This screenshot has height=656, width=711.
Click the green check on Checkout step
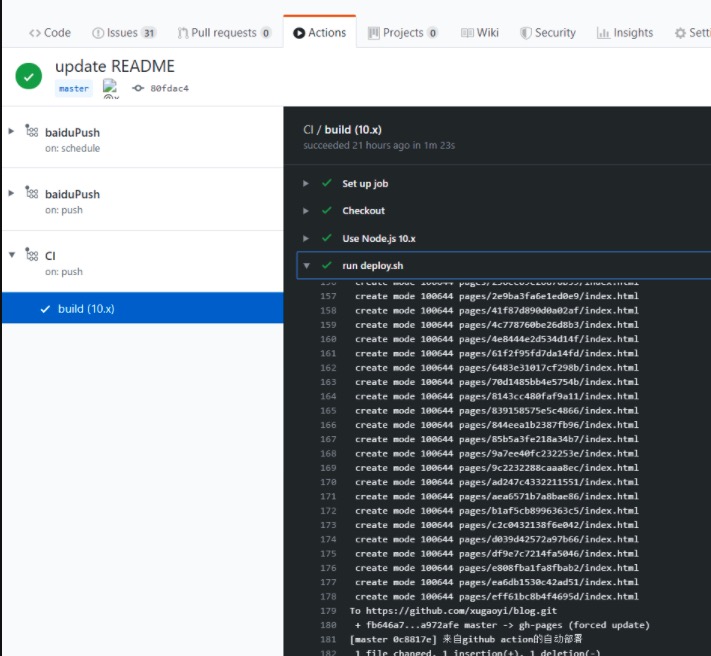326,211
